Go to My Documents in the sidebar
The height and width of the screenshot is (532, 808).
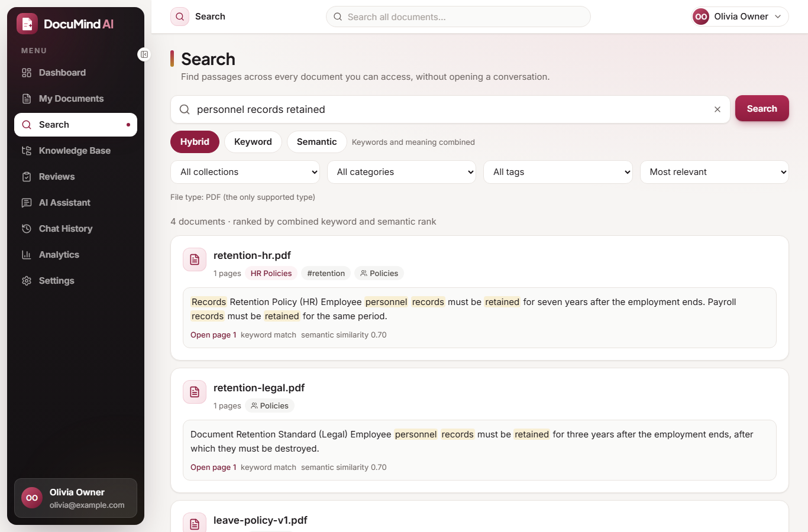(x=76, y=99)
